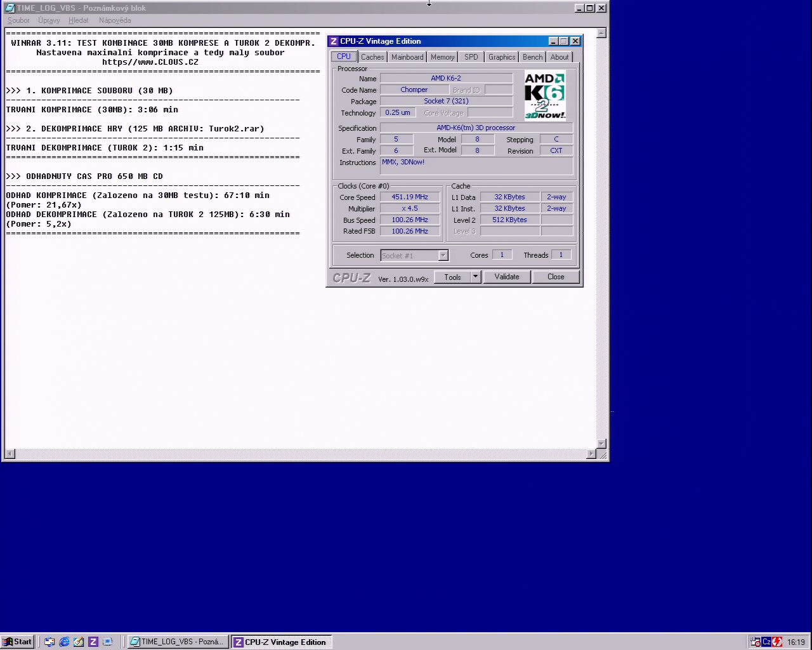This screenshot has height=650, width=812.
Task: Click the Revision value CXT
Action: coord(556,150)
